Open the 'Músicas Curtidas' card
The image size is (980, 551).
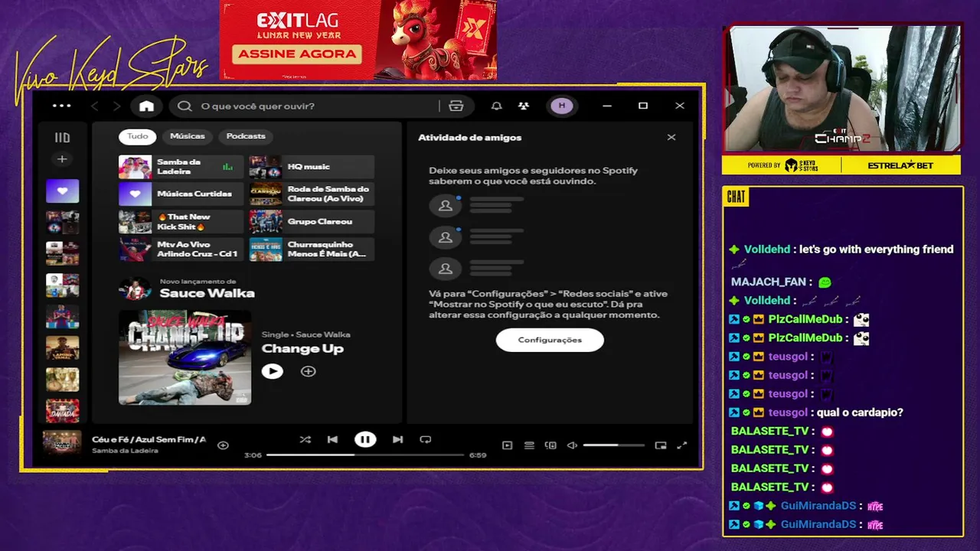[x=181, y=194]
